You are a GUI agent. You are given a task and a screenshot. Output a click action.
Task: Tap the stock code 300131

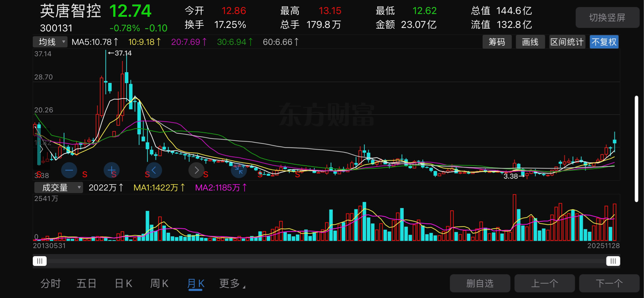tap(56, 28)
